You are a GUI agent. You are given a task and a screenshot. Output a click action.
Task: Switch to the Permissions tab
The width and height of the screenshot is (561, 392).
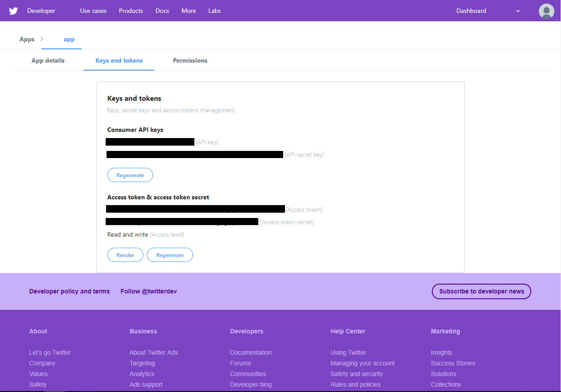[190, 60]
